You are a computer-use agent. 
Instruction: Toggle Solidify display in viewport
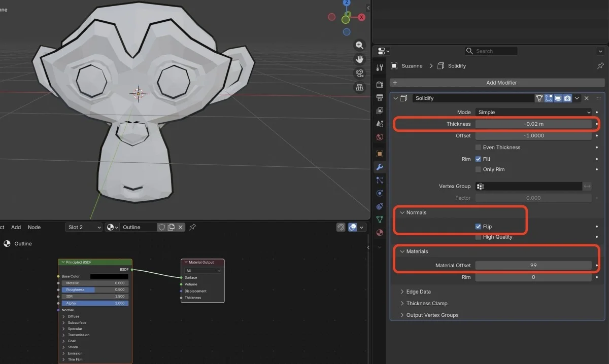(x=558, y=98)
